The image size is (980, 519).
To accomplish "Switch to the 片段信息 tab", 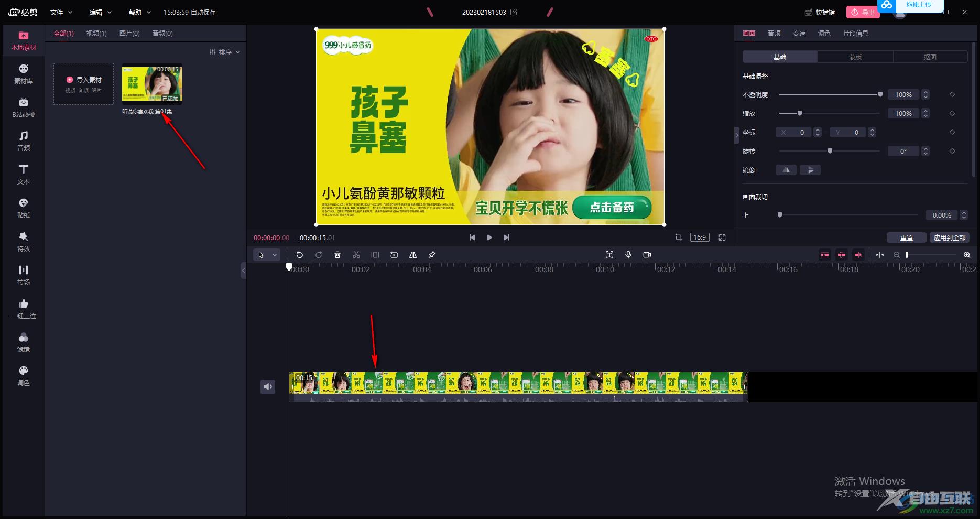I will 855,33.
